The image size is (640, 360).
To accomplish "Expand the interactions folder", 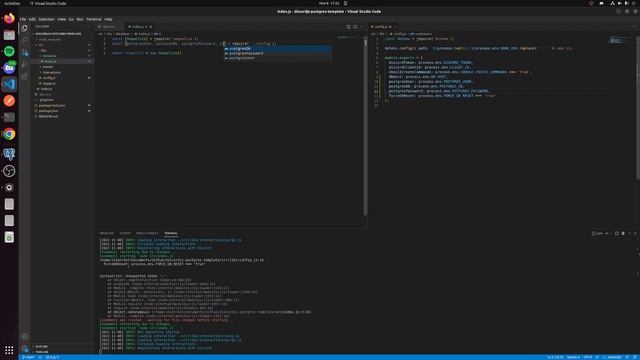I will (x=52, y=72).
